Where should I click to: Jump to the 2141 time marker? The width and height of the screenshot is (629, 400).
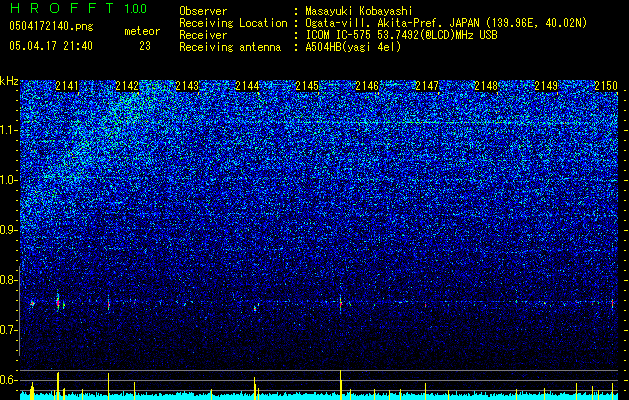click(x=67, y=86)
